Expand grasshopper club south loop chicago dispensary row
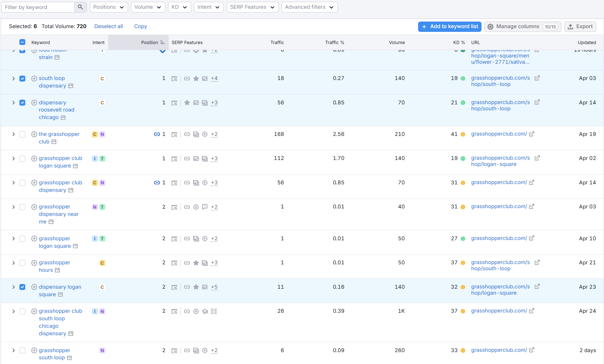Viewport: 604px width, 364px height. pos(13,312)
